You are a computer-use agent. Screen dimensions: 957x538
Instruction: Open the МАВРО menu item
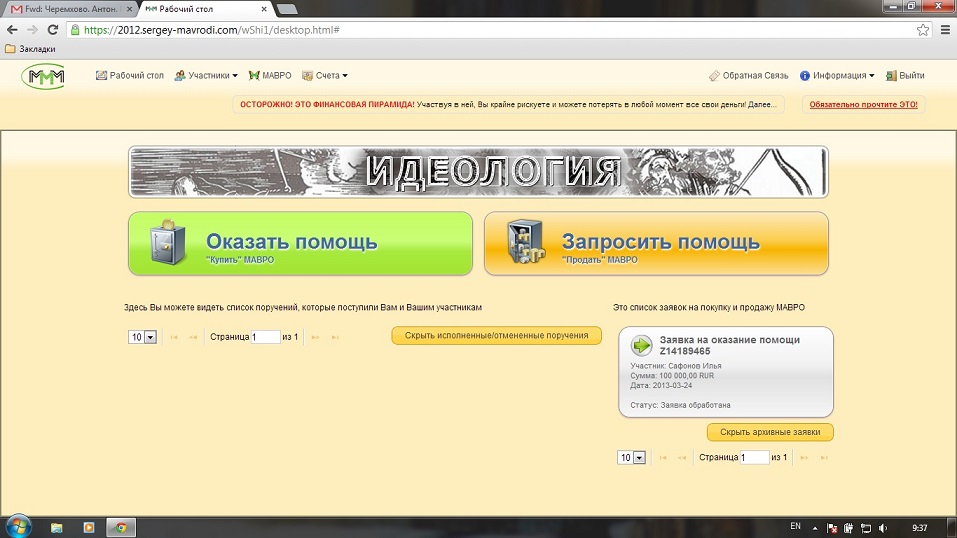(x=270, y=76)
